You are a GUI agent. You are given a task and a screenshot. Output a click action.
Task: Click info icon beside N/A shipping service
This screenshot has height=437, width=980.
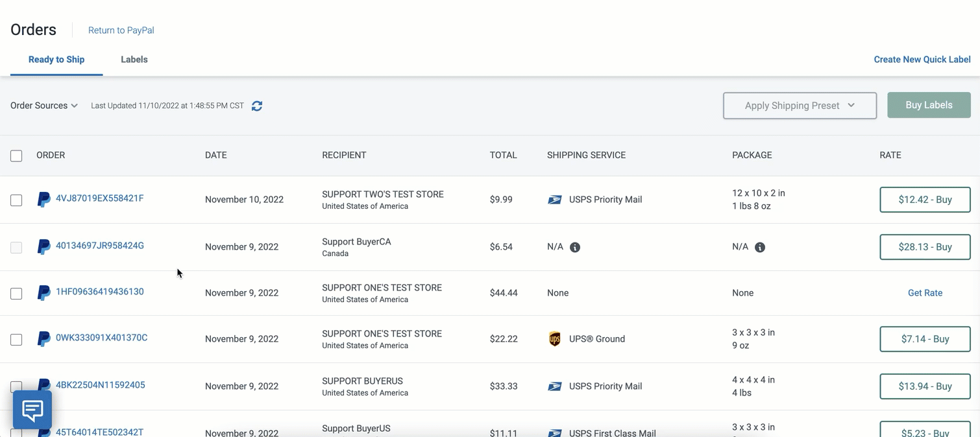(x=575, y=247)
